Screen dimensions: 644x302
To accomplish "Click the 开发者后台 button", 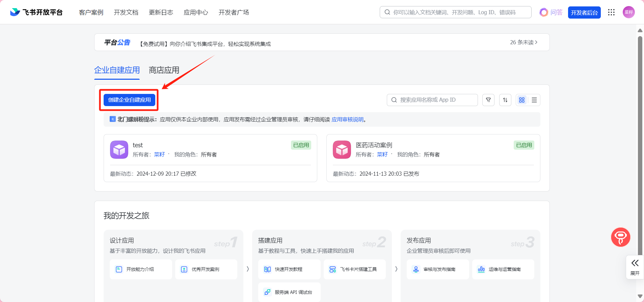I will click(584, 12).
